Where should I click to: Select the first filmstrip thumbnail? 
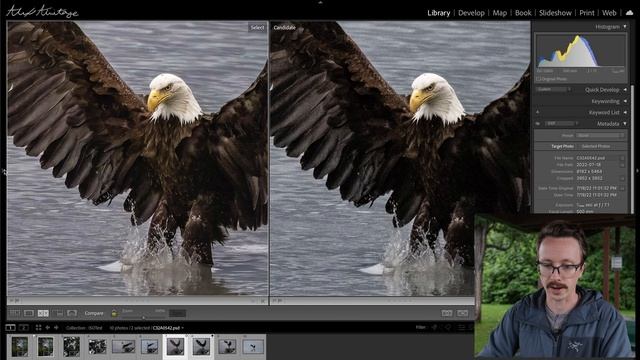(x=20, y=347)
